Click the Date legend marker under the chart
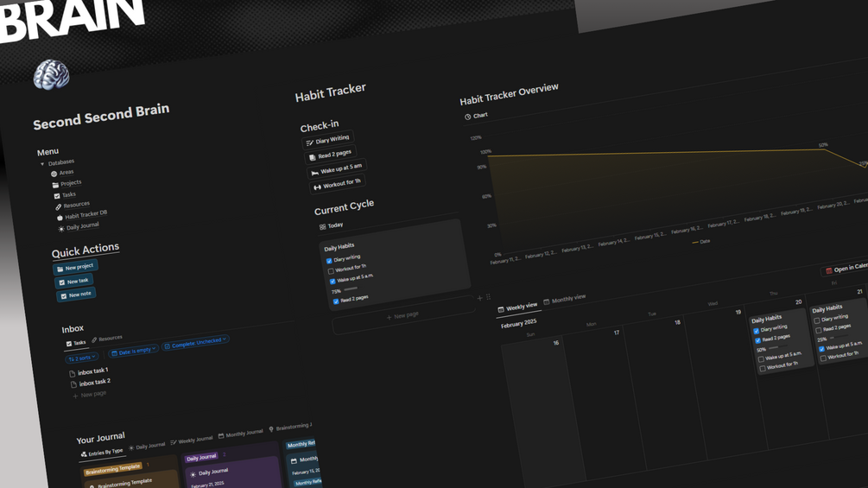868x488 pixels. pyautogui.click(x=695, y=243)
